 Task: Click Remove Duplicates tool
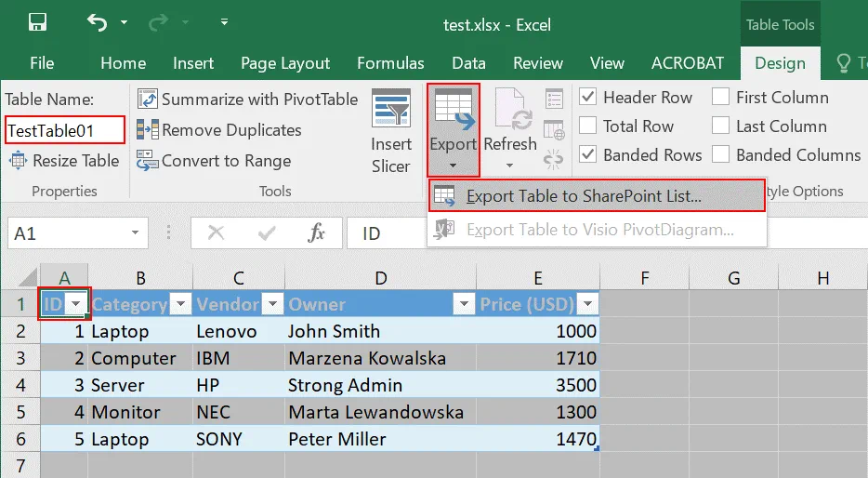pyautogui.click(x=219, y=130)
